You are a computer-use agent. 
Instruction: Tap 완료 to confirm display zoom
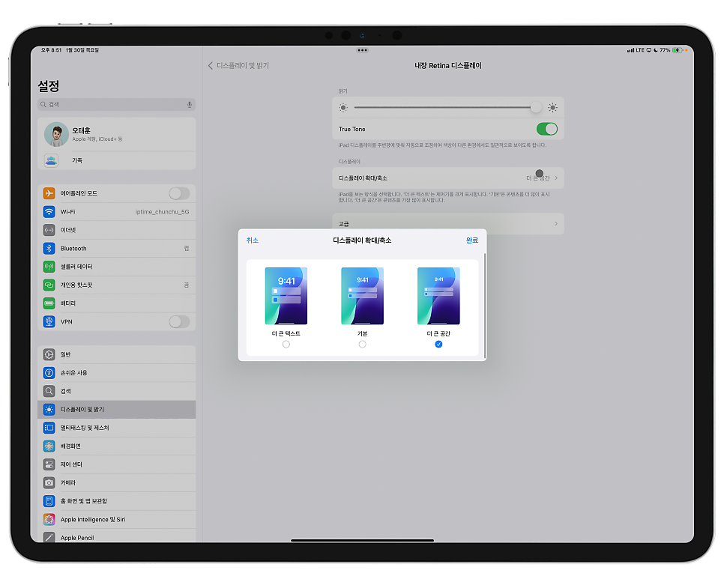click(x=472, y=240)
